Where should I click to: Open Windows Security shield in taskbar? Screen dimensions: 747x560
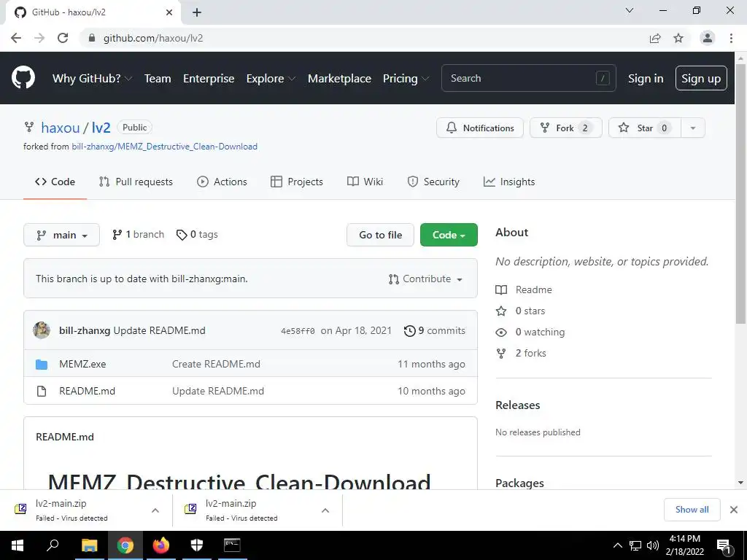click(x=197, y=545)
